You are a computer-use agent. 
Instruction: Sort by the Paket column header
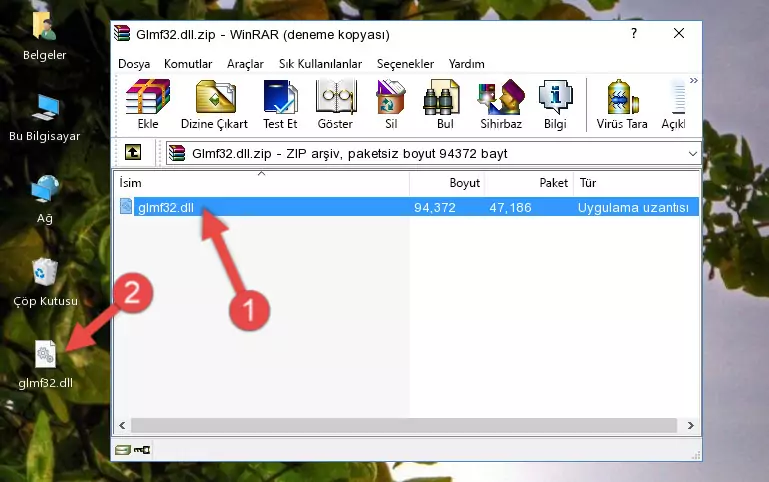coord(529,182)
